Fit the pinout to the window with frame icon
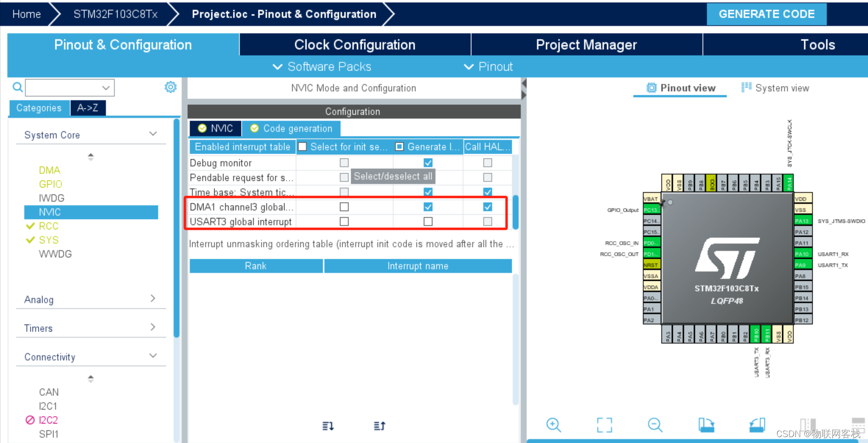Viewport: 868px width, 443px height. click(x=605, y=425)
